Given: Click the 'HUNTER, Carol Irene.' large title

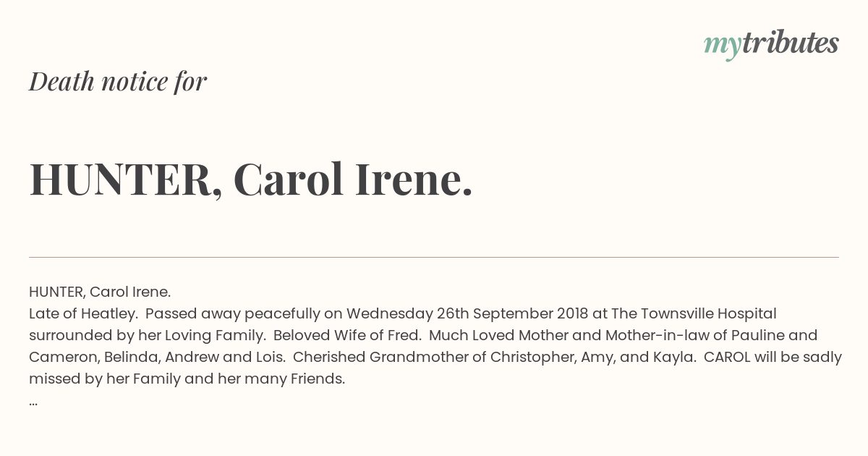Looking at the screenshot, I should point(251,180).
